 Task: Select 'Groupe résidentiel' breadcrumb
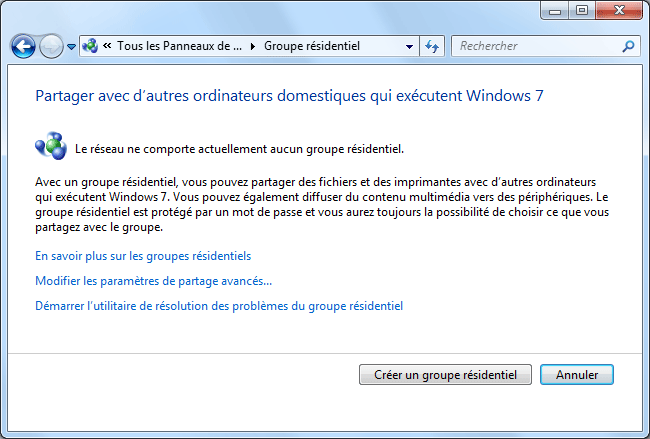click(x=312, y=46)
